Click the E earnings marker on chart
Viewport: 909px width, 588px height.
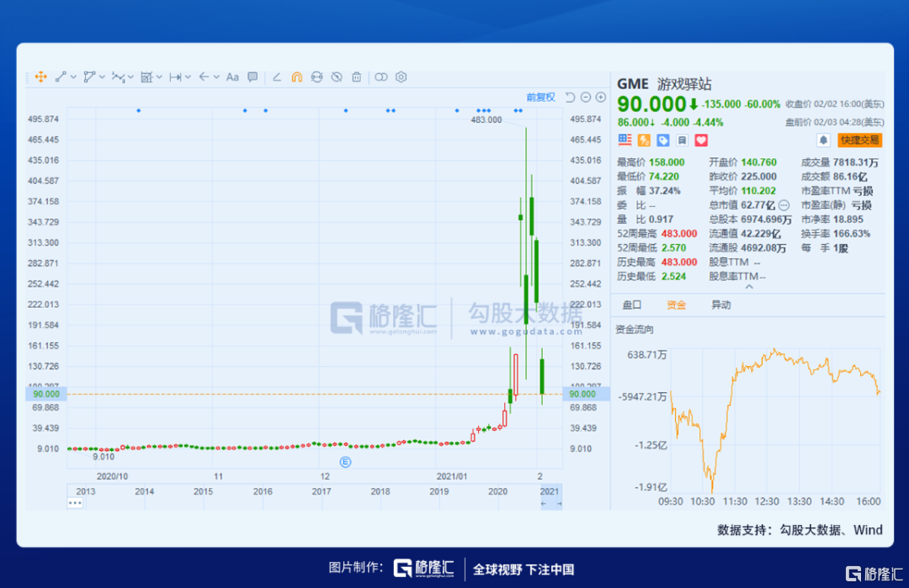click(345, 462)
